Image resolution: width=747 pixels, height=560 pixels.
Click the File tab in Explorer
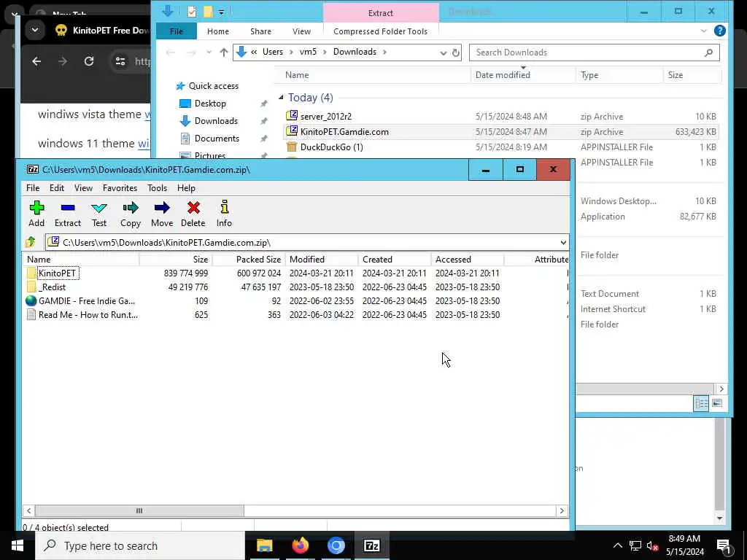coord(177,31)
